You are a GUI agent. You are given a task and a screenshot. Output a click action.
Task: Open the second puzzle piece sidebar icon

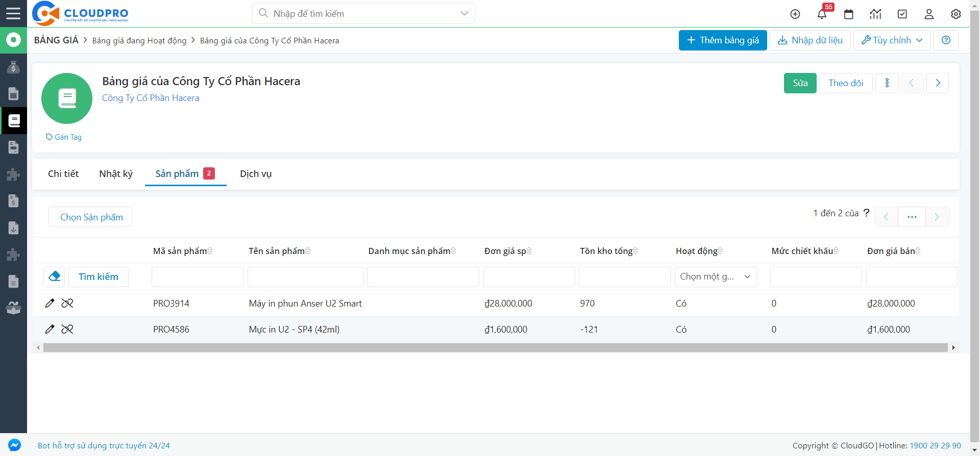[13, 255]
